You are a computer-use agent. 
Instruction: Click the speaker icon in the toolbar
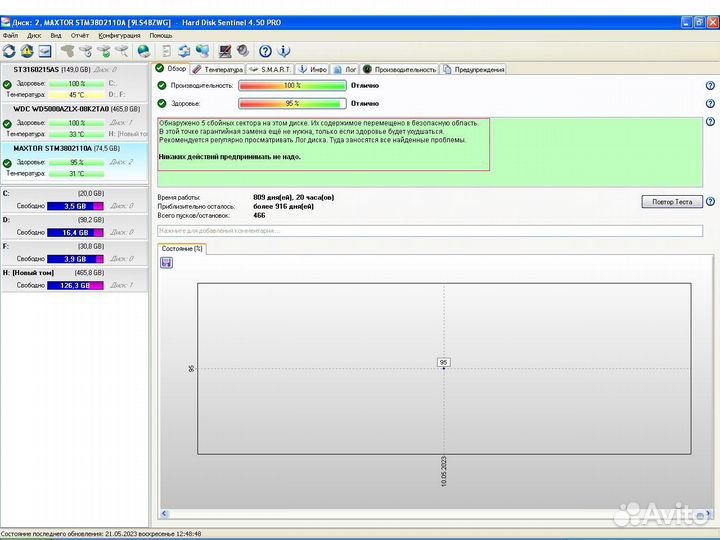coord(243,51)
